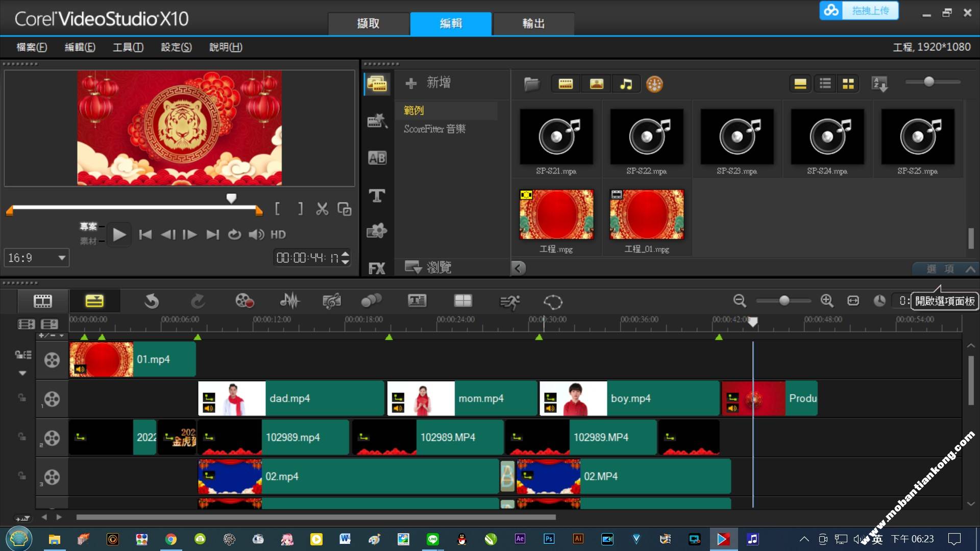Toggle repeat playback loop
Image resolution: width=980 pixels, height=551 pixels.
point(234,235)
